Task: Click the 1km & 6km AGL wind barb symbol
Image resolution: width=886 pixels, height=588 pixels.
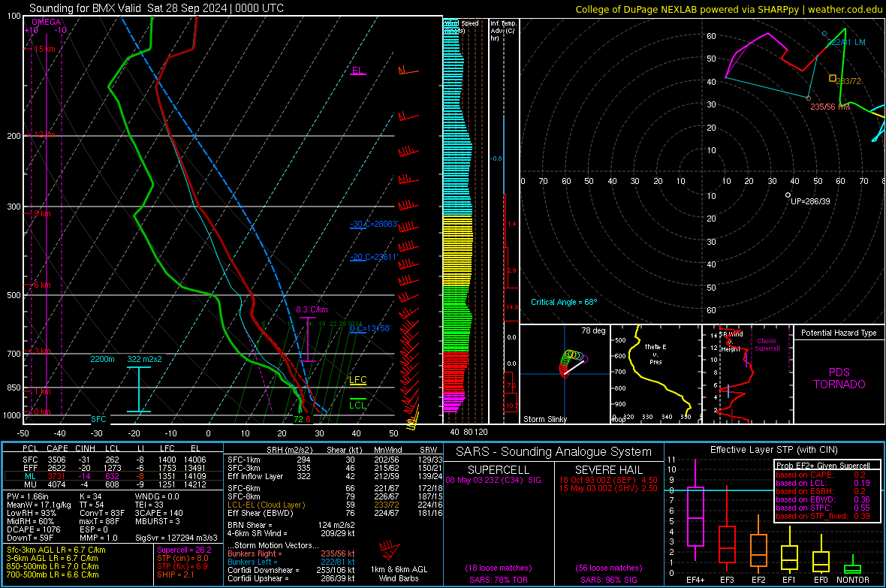Action: tap(389, 550)
